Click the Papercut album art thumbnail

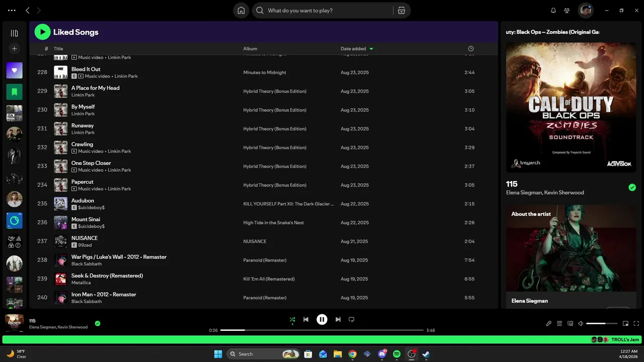pos(61,185)
